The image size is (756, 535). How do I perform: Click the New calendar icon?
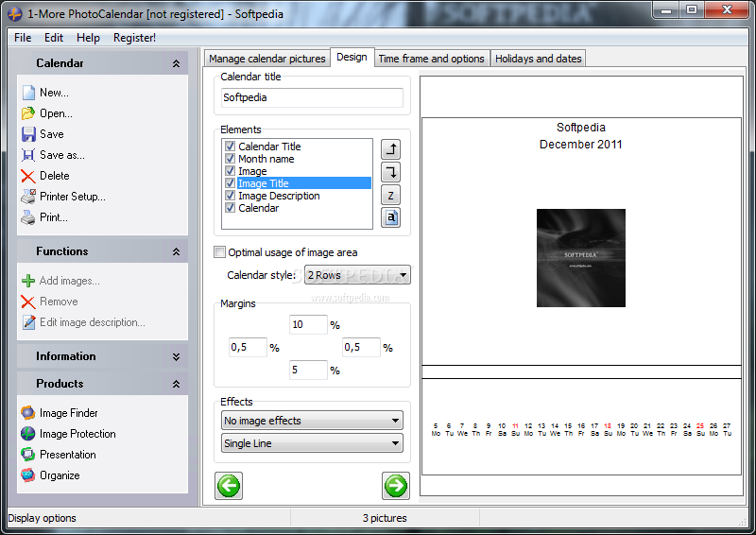[28, 93]
